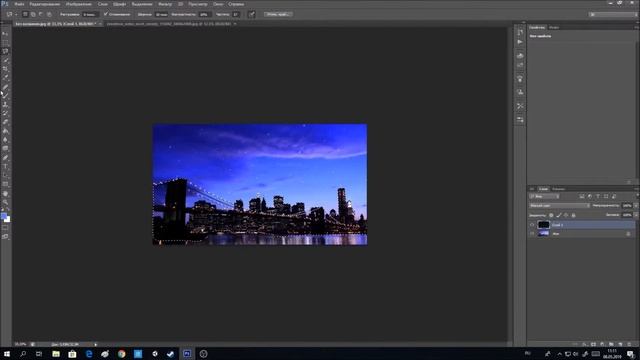The image size is (640, 360).
Task: Select the Type tool
Action: (x=5, y=167)
